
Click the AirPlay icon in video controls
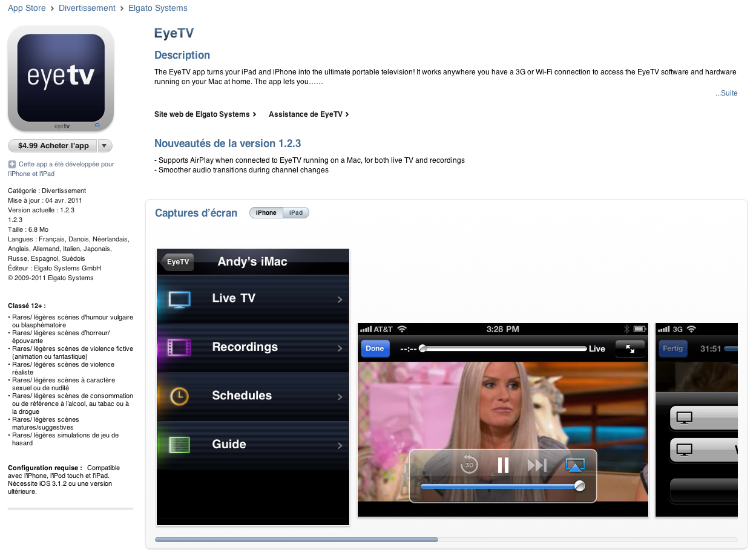tap(574, 465)
